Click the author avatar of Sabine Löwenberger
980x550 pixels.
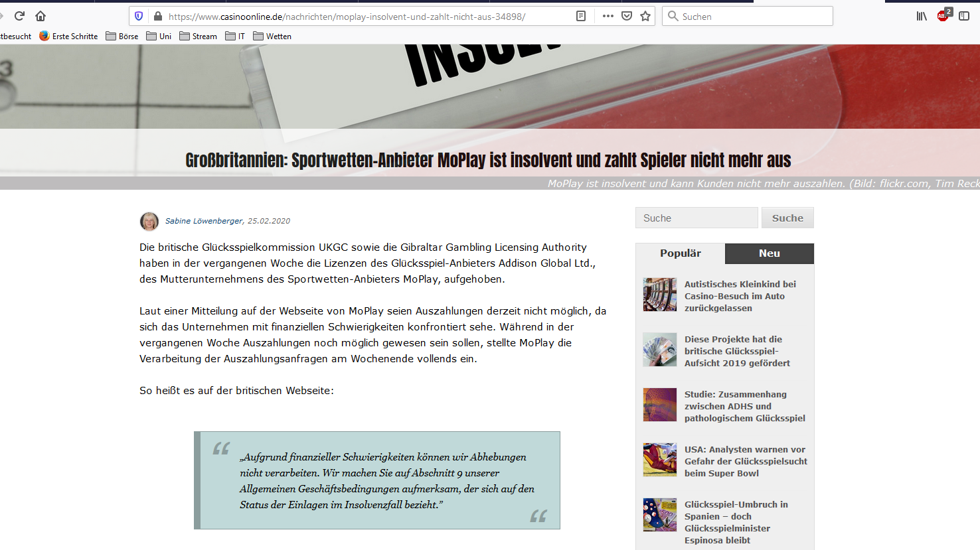point(149,221)
